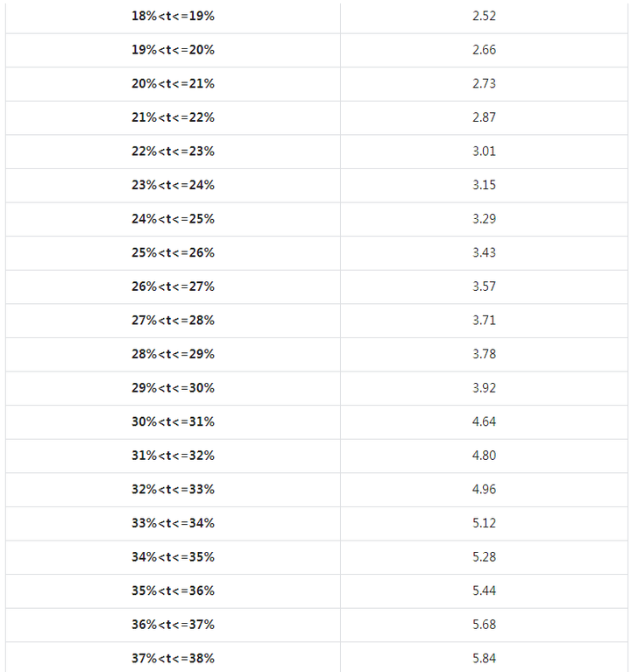Select the value 2.52 cell
631x672 pixels.
(484, 16)
